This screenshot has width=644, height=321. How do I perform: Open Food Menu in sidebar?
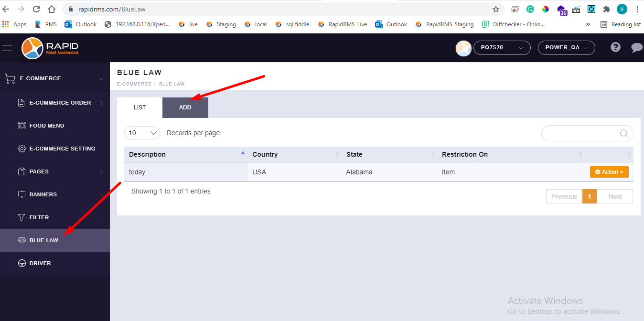click(47, 126)
